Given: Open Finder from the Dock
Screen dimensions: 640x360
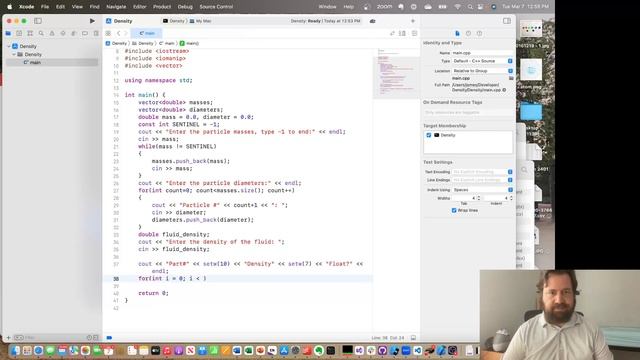Looking at the screenshot, I should (x=16, y=350).
